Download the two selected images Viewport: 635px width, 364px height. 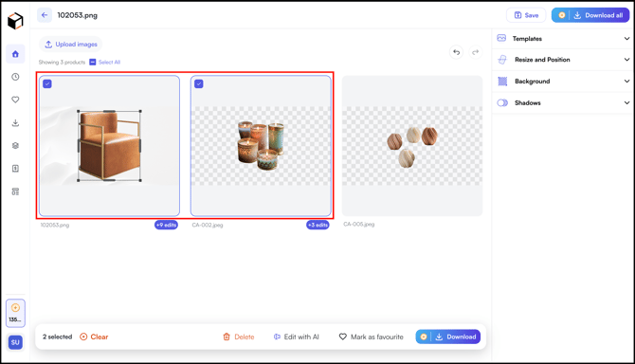pyautogui.click(x=448, y=337)
